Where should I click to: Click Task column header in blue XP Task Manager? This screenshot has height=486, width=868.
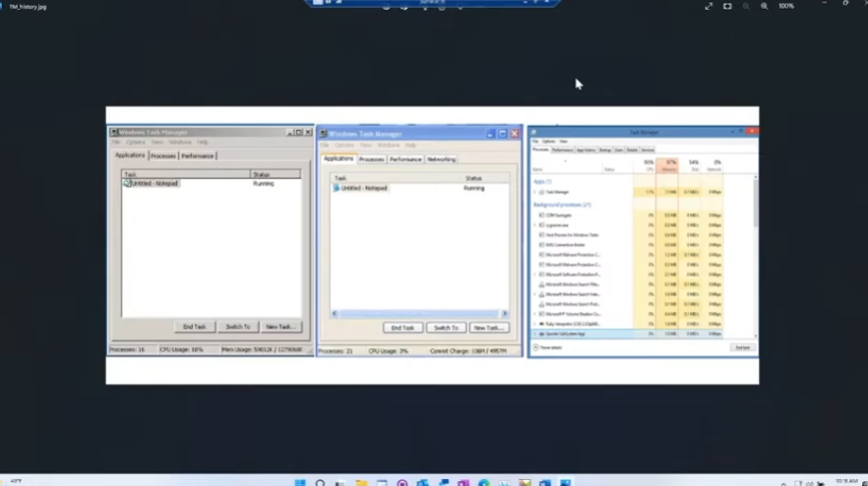click(x=396, y=178)
